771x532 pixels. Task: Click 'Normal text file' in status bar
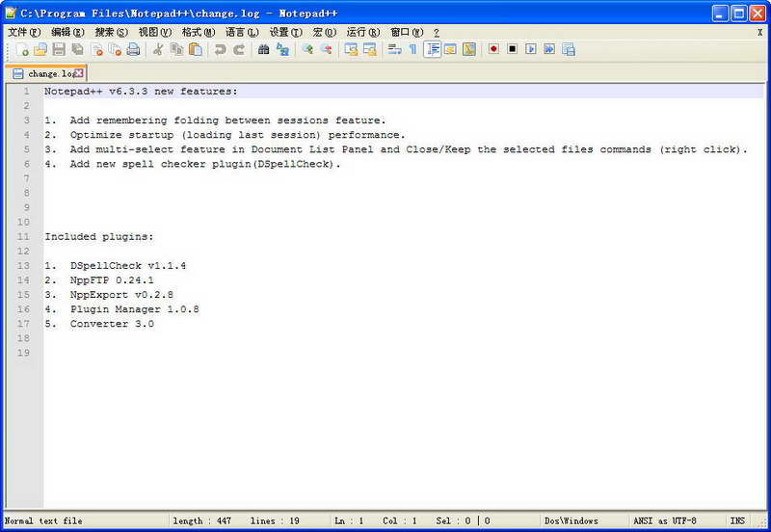(x=43, y=520)
